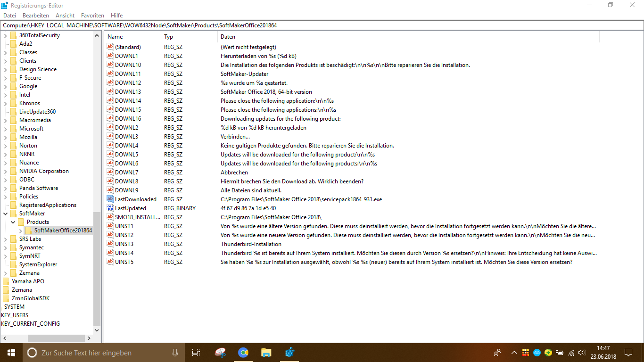Viewport: 644px width, 362px height.
Task: Click the volume icon in the system tray
Action: point(582,353)
